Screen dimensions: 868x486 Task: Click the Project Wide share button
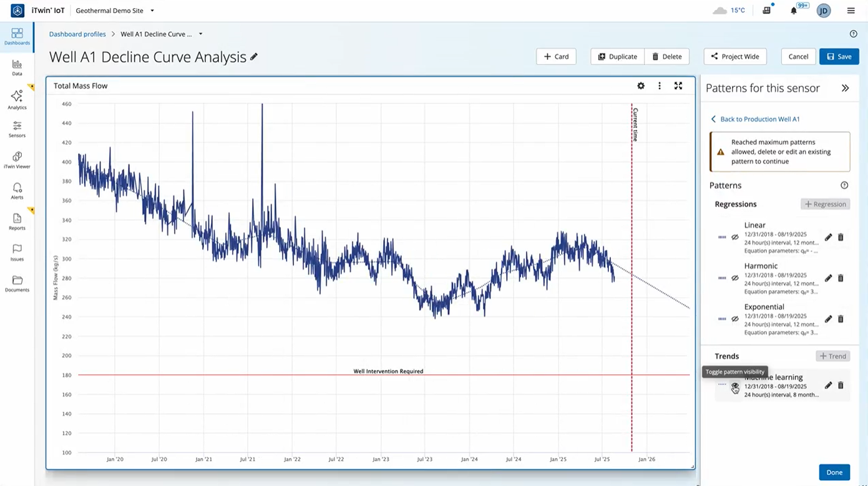735,57
